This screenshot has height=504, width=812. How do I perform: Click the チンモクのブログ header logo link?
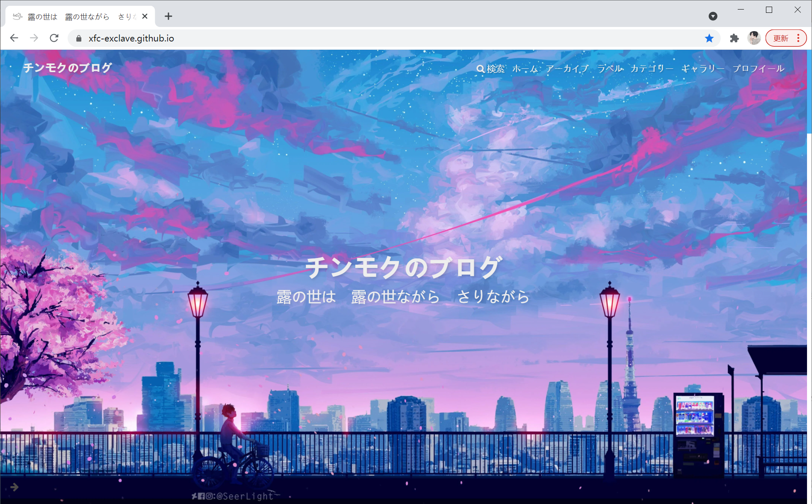[68, 68]
